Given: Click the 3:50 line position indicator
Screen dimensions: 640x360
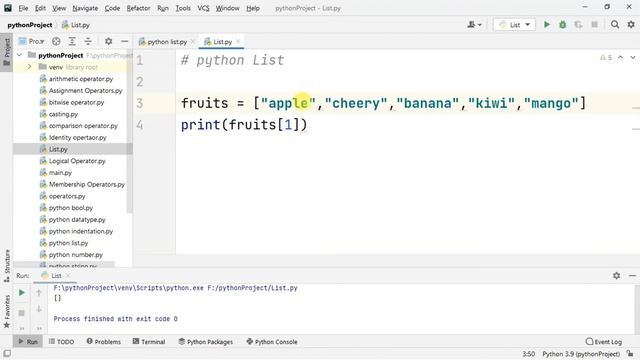Looking at the screenshot, I should (x=529, y=354).
